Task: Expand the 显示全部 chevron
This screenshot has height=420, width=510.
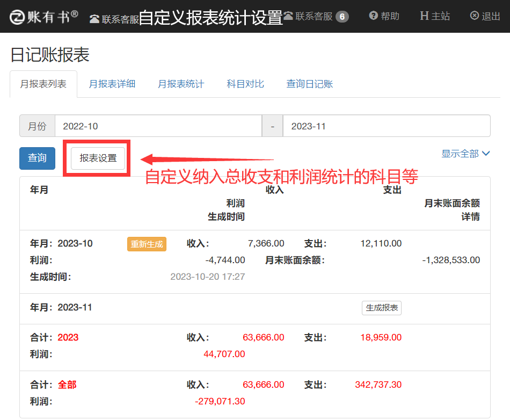Action: click(x=486, y=154)
